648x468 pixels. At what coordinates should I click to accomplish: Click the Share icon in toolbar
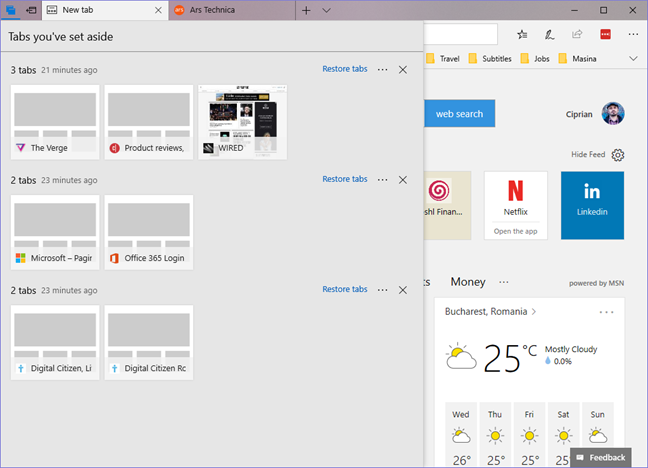(x=577, y=34)
